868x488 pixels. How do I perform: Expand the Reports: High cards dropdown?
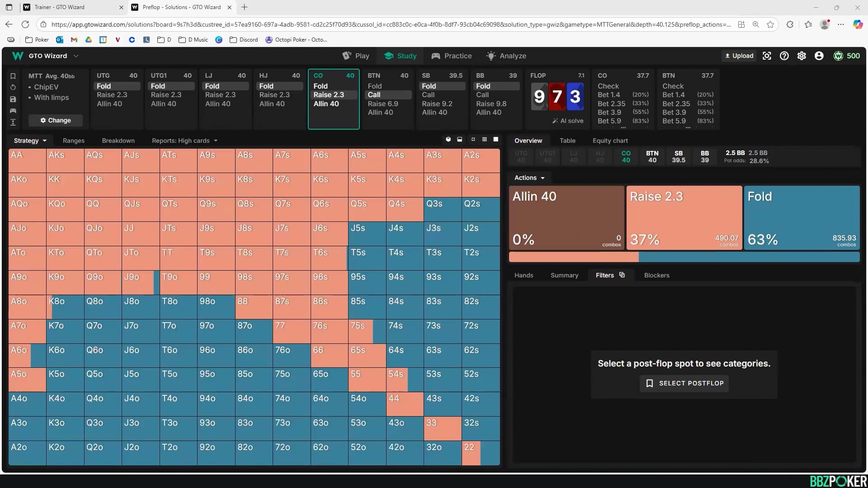point(184,141)
